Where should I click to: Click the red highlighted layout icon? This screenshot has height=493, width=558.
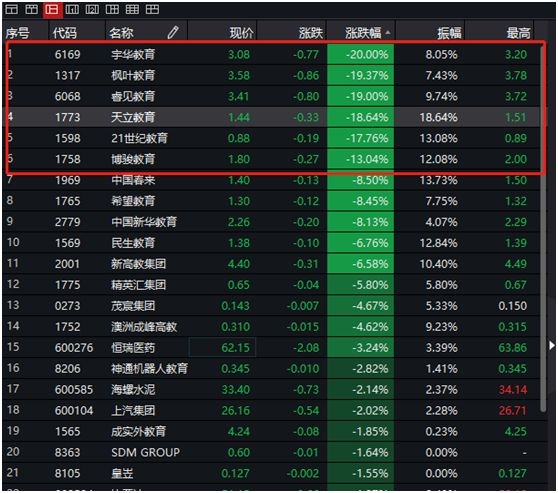point(52,10)
